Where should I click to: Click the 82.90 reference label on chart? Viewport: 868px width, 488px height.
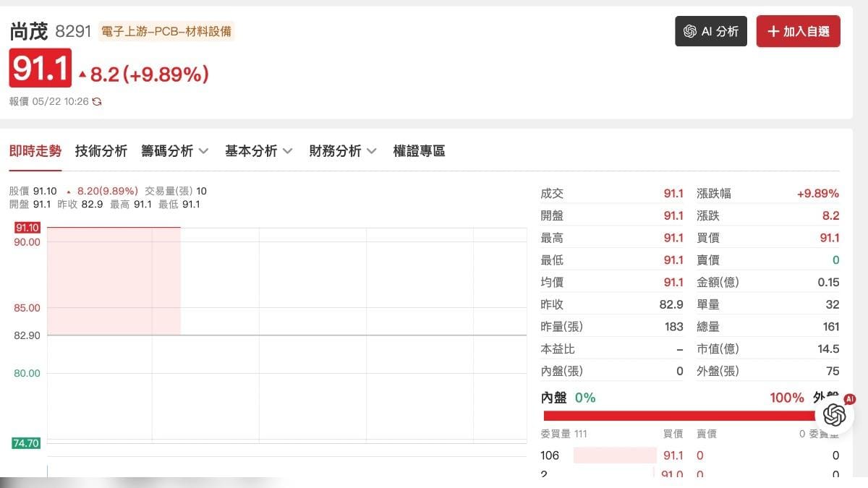[x=27, y=335]
